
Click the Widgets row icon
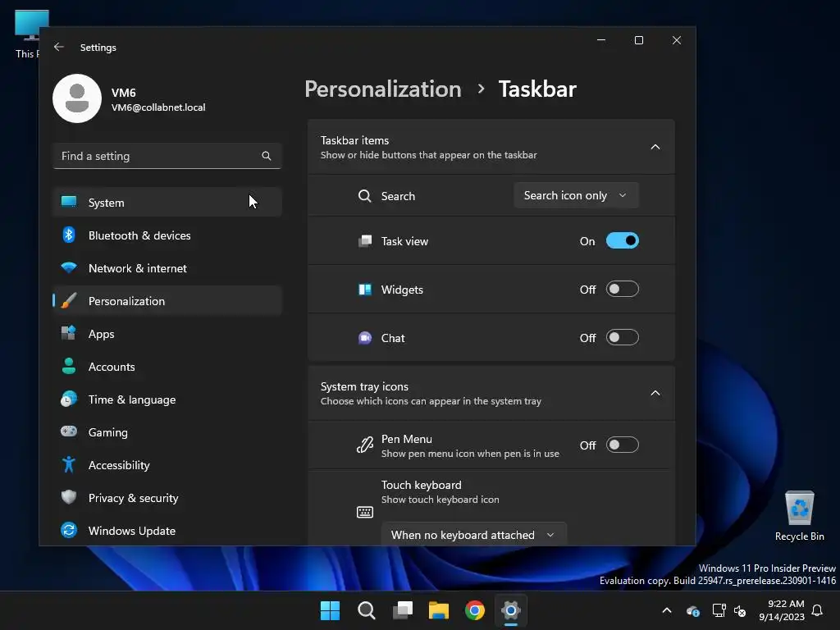pos(365,290)
